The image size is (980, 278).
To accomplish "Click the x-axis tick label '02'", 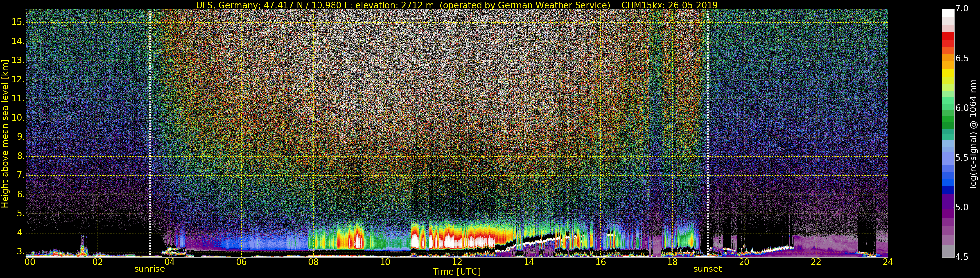I will 98,262.
